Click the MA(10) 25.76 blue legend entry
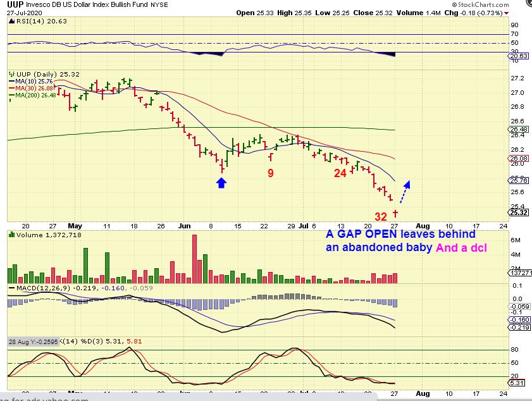This screenshot has width=532, height=401. (x=31, y=82)
